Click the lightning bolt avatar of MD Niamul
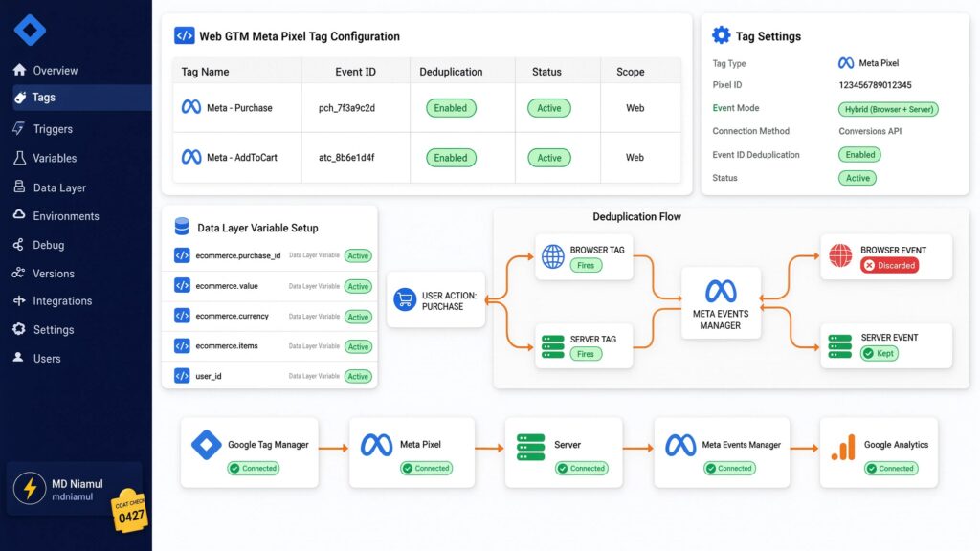The width and height of the screenshot is (980, 551). point(30,488)
